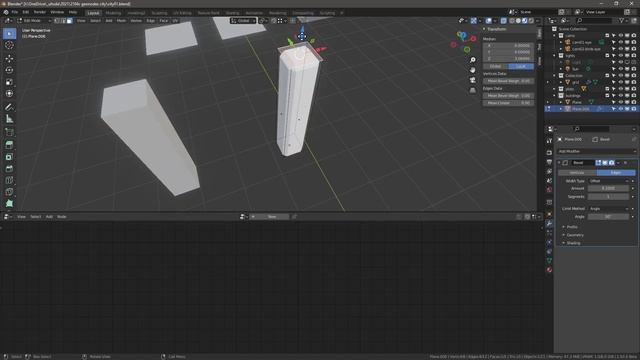640x360 pixels.
Task: Expand the Shading subpanel
Action: tap(573, 243)
